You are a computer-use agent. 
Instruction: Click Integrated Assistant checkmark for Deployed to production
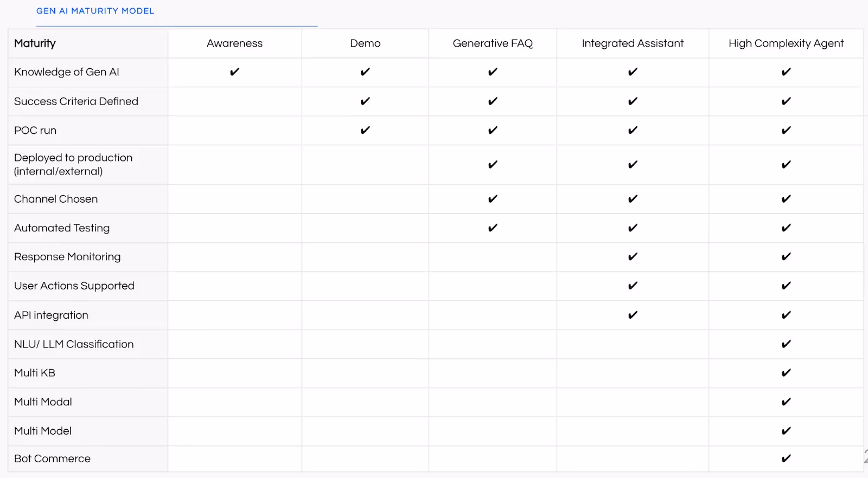(x=633, y=164)
